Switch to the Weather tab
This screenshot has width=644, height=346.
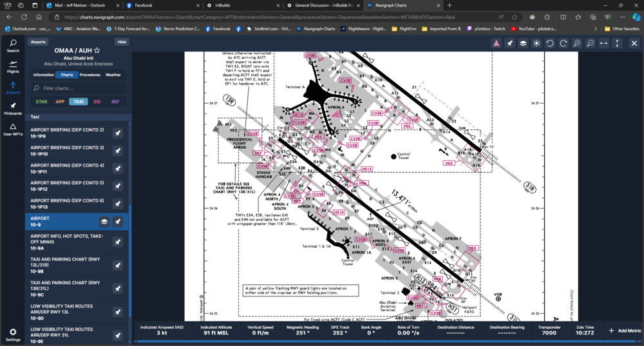pos(113,75)
